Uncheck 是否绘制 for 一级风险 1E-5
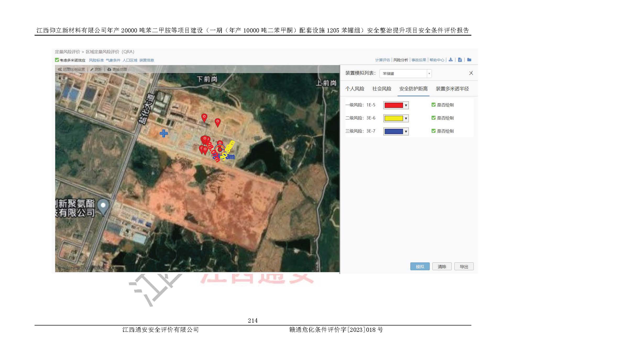The height and width of the screenshot is (364, 634). tap(433, 105)
